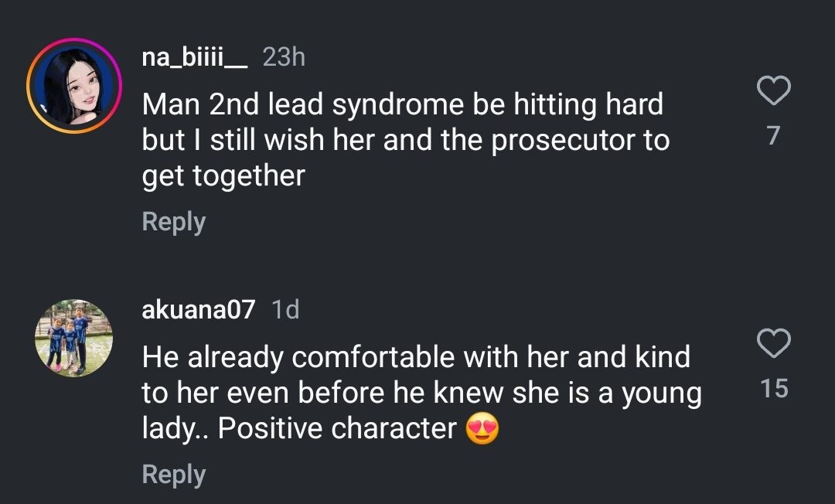Visit the akuana07 username link

[x=199, y=310]
